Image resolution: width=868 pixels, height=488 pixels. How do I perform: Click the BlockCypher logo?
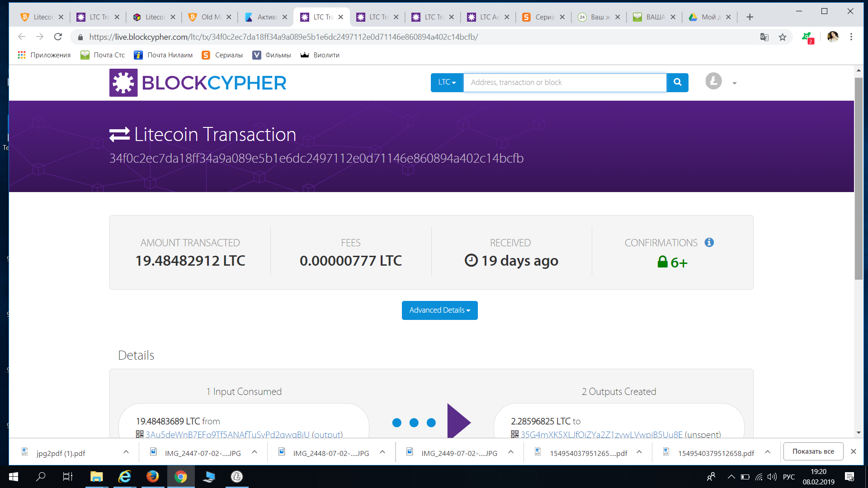[x=198, y=83]
